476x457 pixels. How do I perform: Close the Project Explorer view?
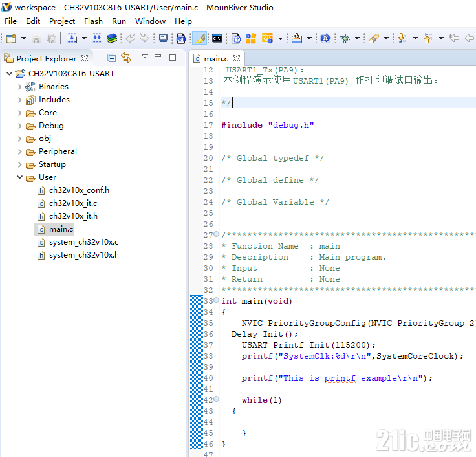(x=85, y=58)
